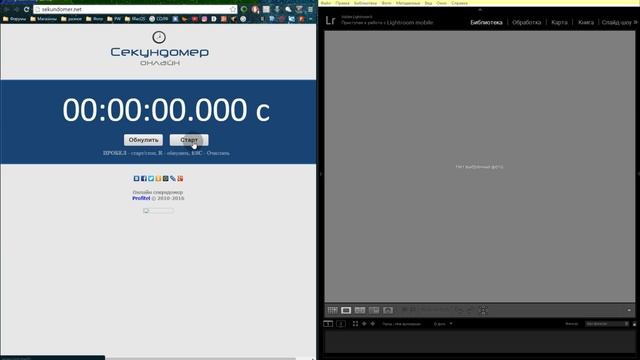The image size is (640, 360).
Task: Click the first blue social share icon
Action: click(x=136, y=178)
